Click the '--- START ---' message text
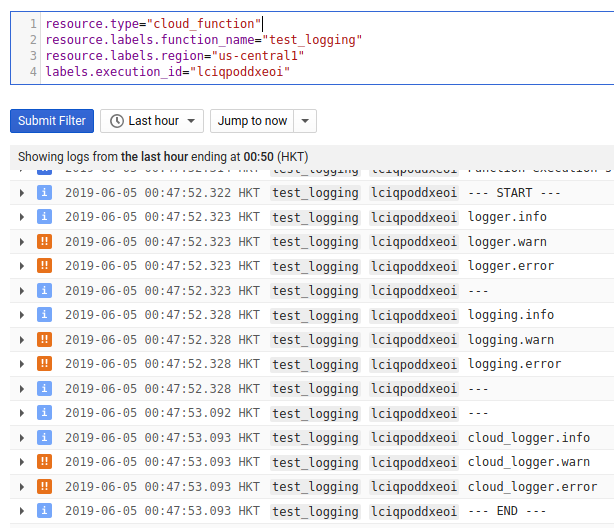614x528 pixels. click(514, 193)
